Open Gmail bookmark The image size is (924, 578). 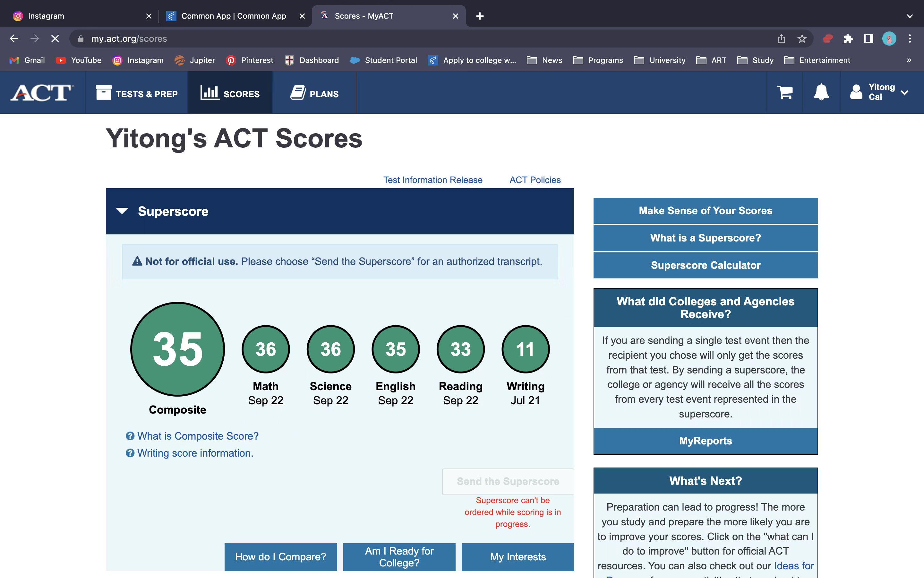pos(27,60)
